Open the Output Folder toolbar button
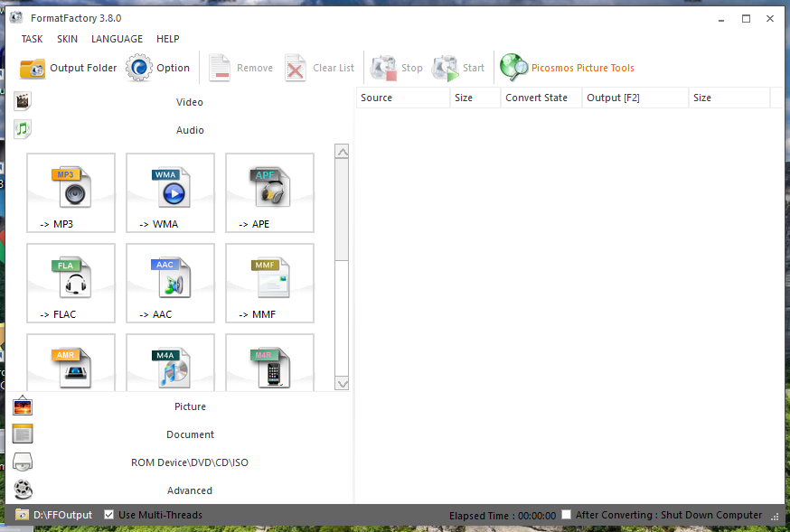The image size is (790, 532). point(68,68)
